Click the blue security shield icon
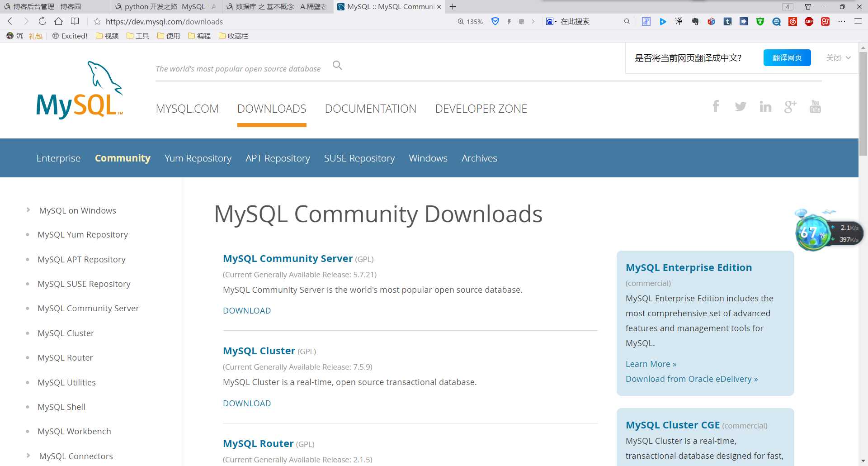Screen dimensions: 868x466 tap(495, 21)
